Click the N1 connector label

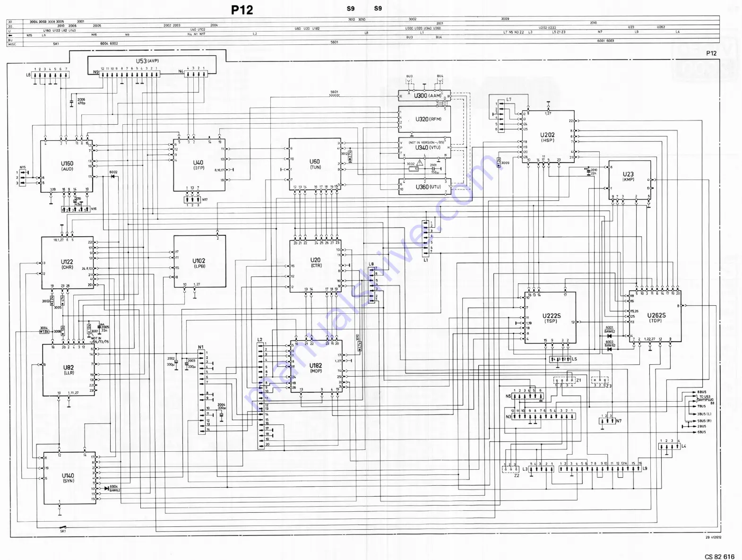201,347
